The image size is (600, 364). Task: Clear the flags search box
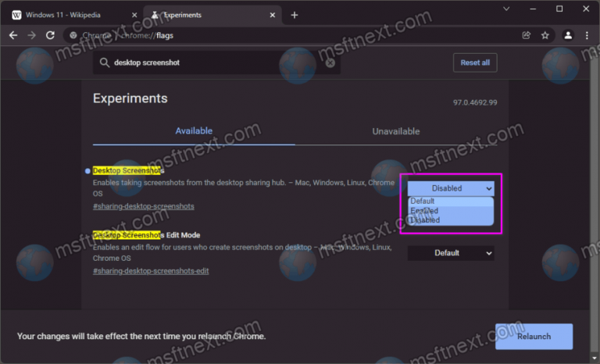[330, 62]
